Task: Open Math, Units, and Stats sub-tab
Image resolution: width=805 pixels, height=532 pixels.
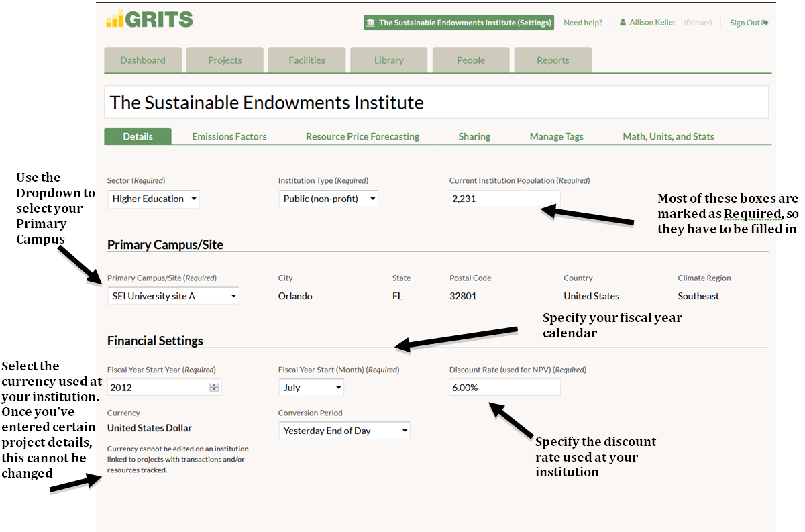Action: (668, 136)
